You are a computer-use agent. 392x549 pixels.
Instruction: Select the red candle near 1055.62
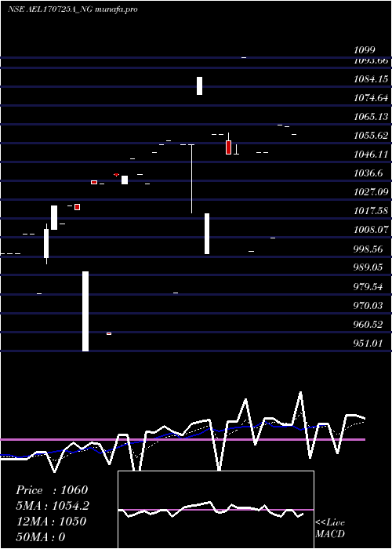click(x=229, y=147)
